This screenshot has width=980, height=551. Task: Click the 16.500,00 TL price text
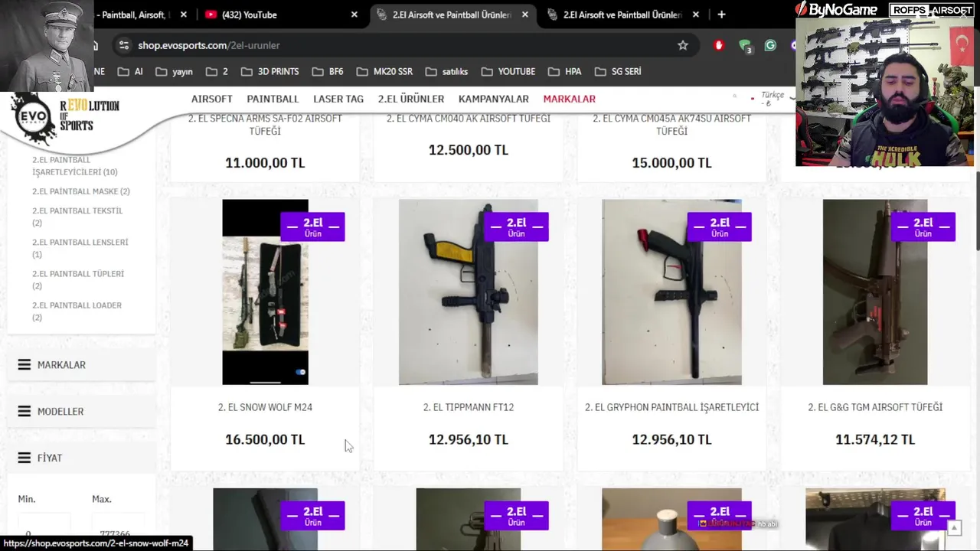point(265,439)
